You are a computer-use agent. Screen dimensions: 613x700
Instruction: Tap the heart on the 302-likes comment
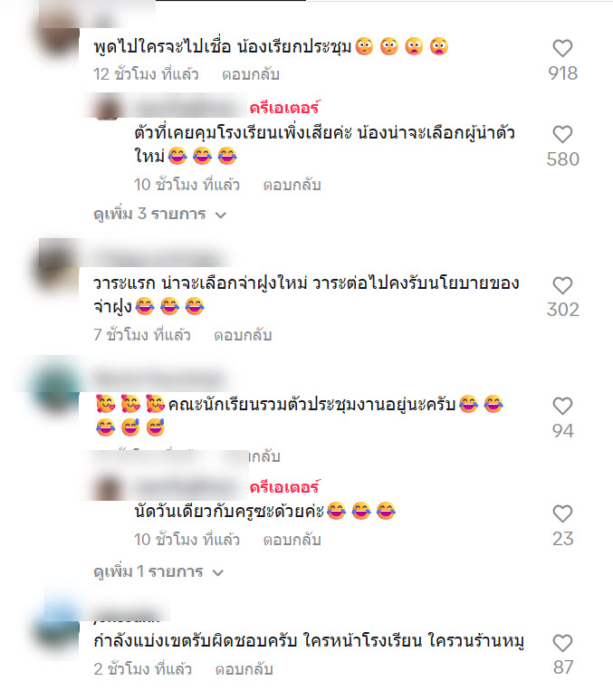point(562,285)
